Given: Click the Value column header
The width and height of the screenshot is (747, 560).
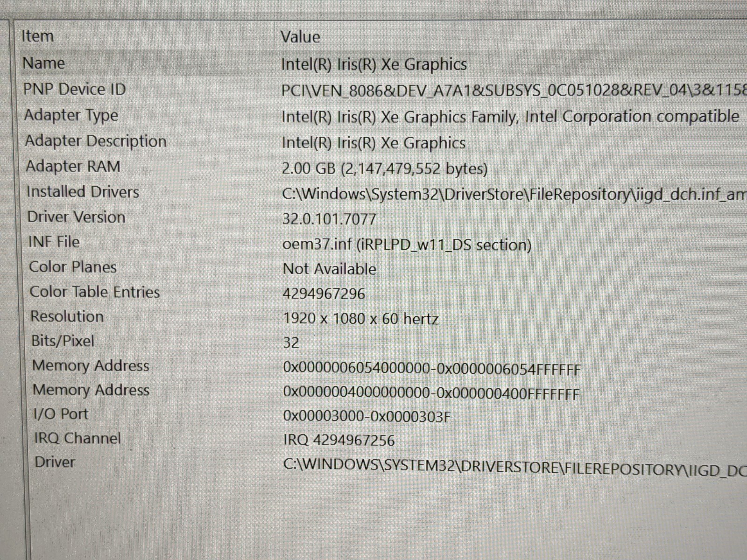Looking at the screenshot, I should [x=300, y=37].
